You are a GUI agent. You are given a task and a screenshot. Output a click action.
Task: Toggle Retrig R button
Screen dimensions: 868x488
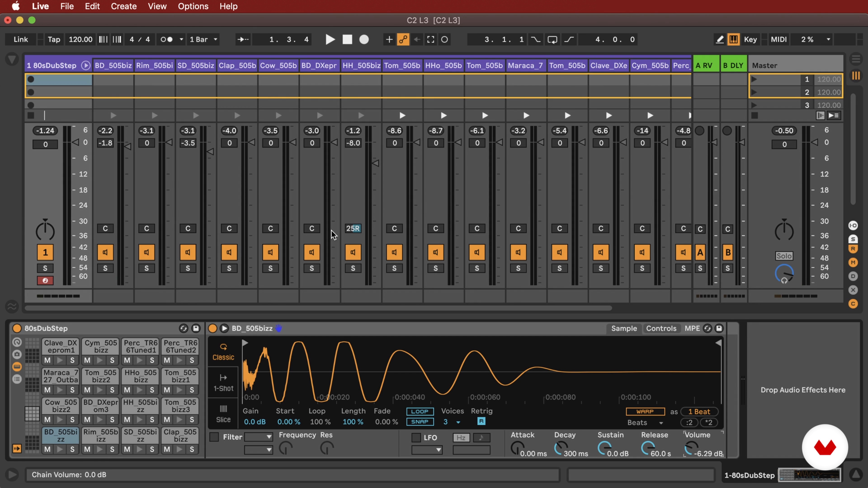tap(481, 421)
